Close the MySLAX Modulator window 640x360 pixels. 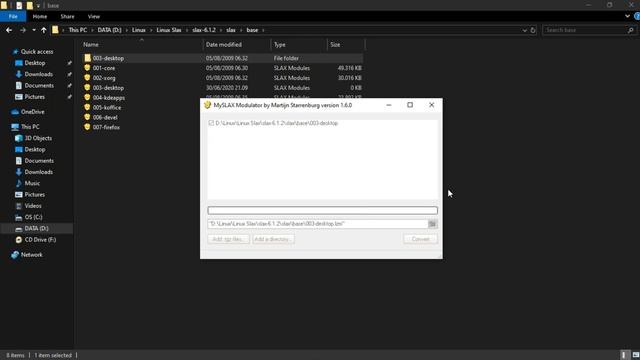tap(431, 105)
